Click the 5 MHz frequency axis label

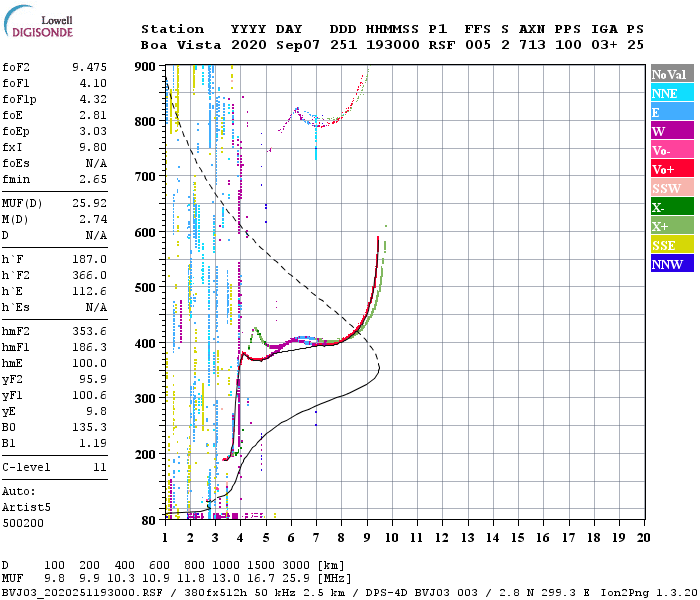[x=266, y=538]
